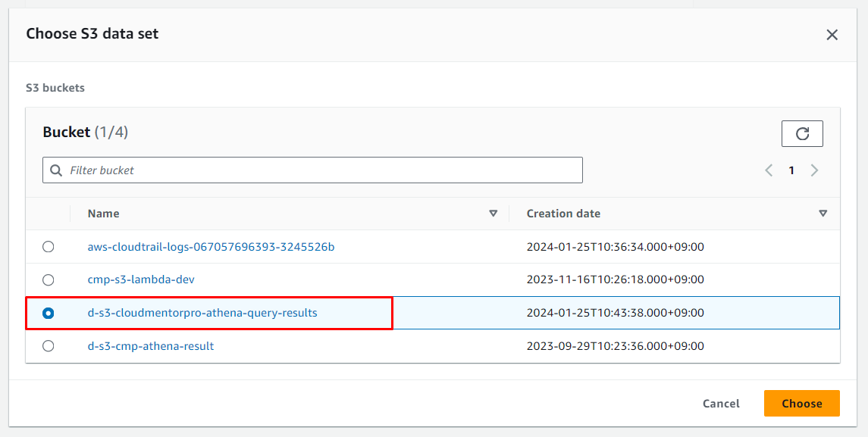Select the d-s3-cmp-athena-result radio button
Screen dimensions: 868x437
[49, 346]
